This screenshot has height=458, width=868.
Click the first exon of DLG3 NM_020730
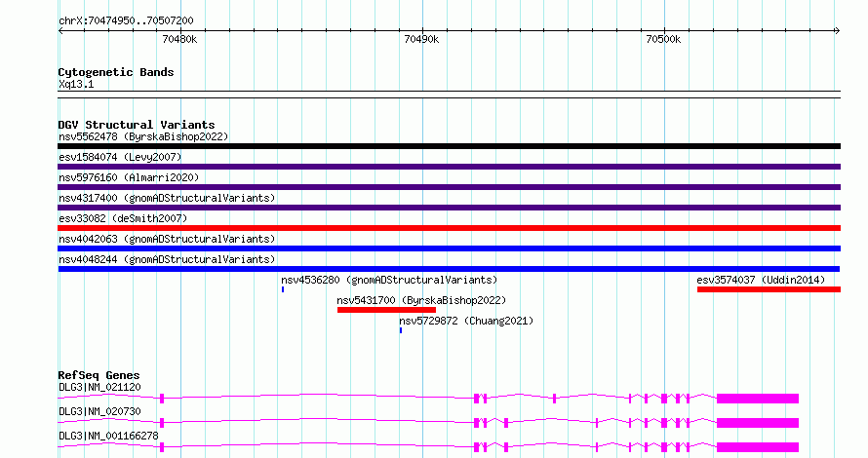coord(162,423)
